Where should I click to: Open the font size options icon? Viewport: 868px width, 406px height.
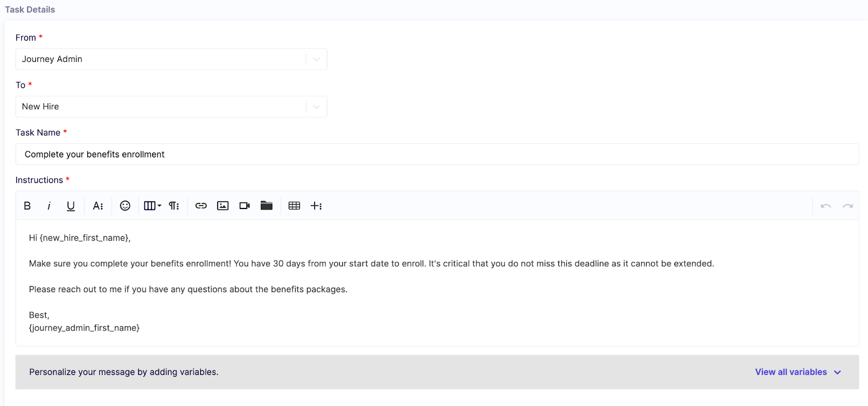tap(98, 206)
